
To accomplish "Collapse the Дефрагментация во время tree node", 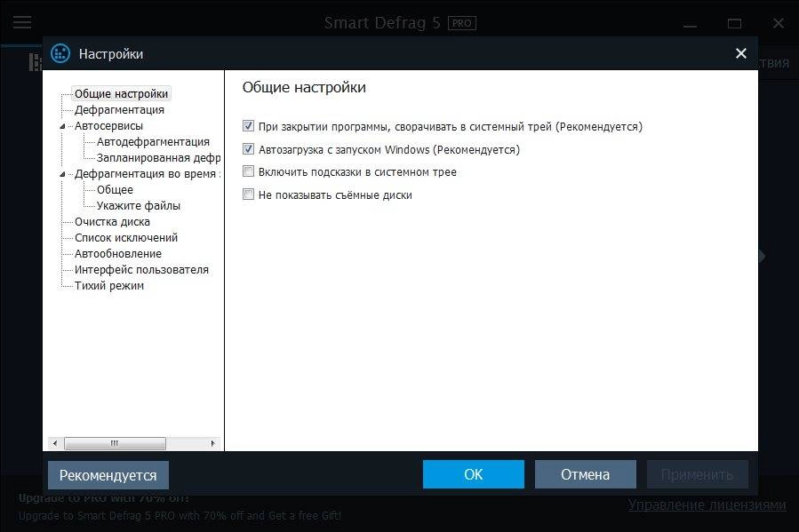I will coord(62,174).
